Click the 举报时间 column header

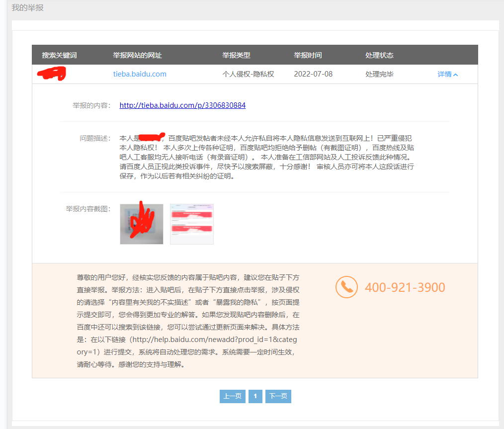click(x=308, y=55)
